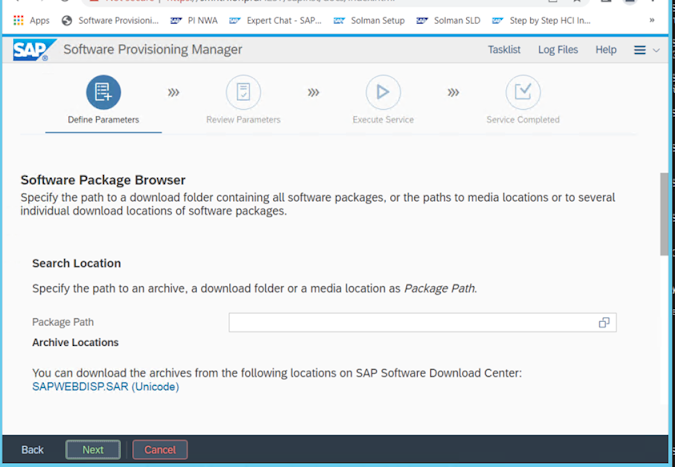This screenshot has height=467, width=675.
Task: Click the Cancel button
Action: (x=160, y=450)
